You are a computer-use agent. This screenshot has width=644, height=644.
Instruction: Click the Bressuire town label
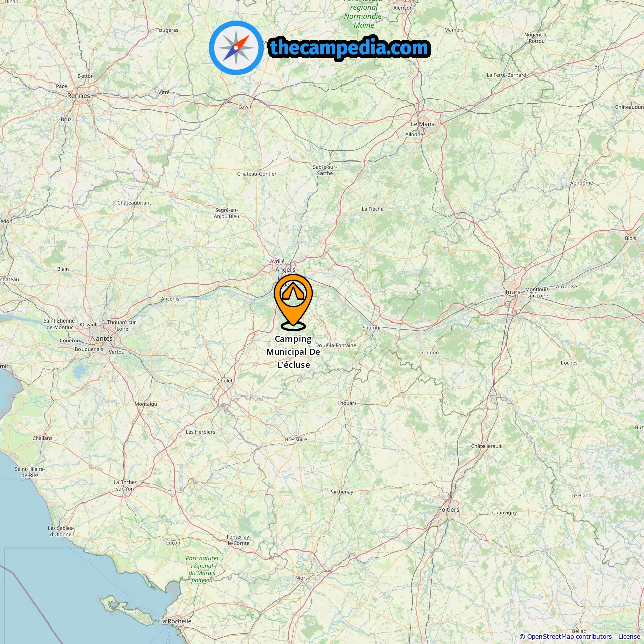pyautogui.click(x=296, y=440)
